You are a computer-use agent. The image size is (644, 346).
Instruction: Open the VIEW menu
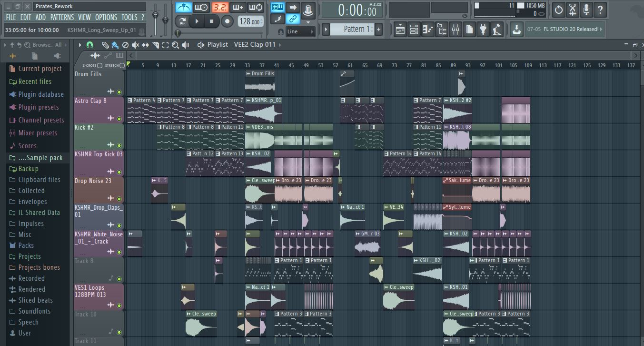point(85,17)
